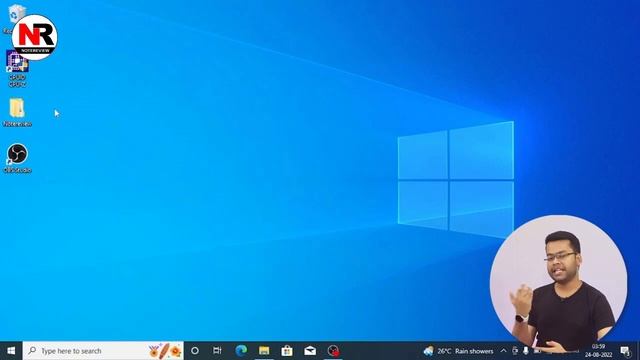
Task: Click the device tray icon left of the microphone
Action: (515, 351)
